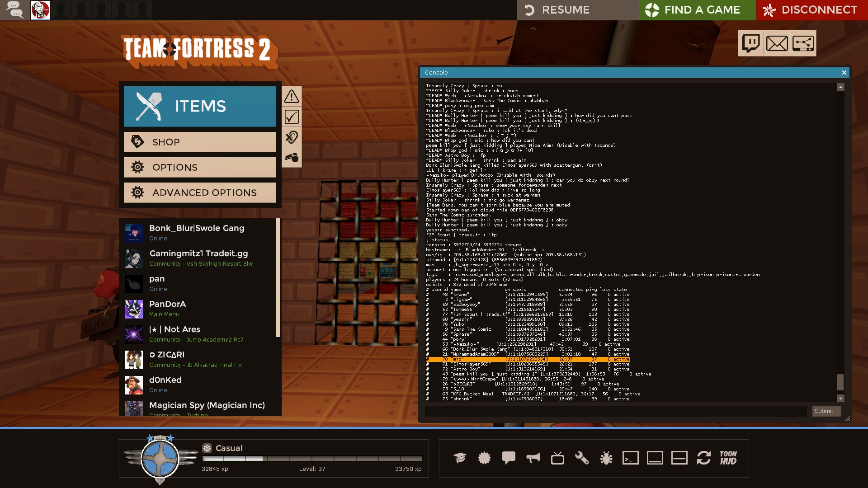This screenshot has width=868, height=488.
Task: Click the friends list scrollbar
Action: pyautogui.click(x=278, y=278)
